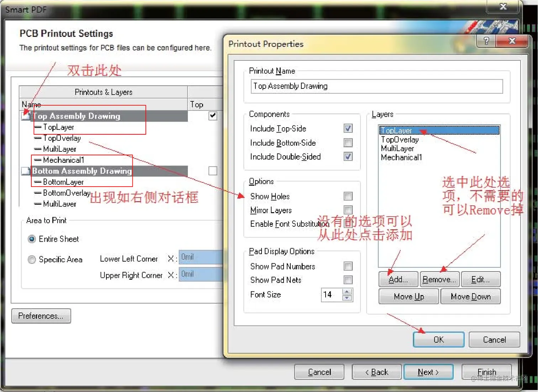The width and height of the screenshot is (538, 392).
Task: Toggle Include Double-Sided checkbox
Action: point(348,156)
